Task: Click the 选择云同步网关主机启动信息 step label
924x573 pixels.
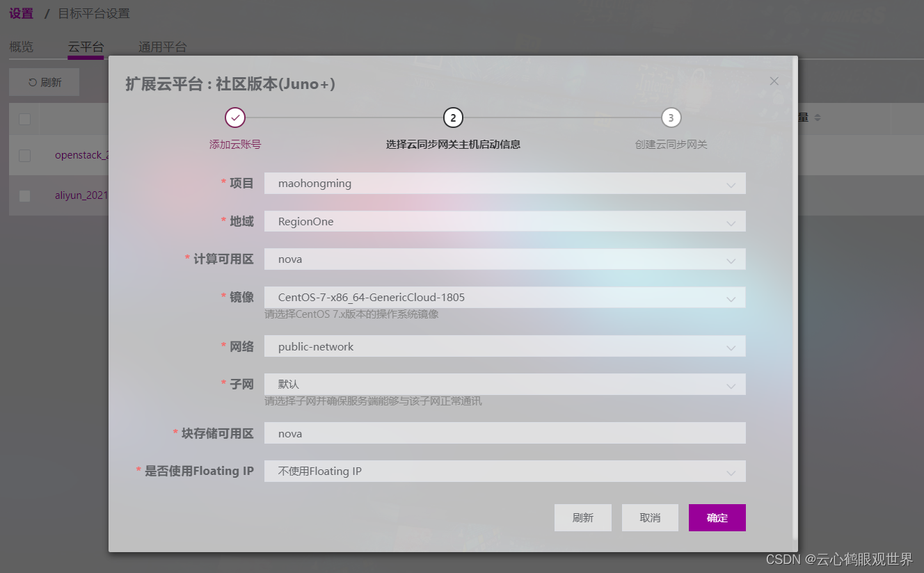Action: tap(453, 145)
